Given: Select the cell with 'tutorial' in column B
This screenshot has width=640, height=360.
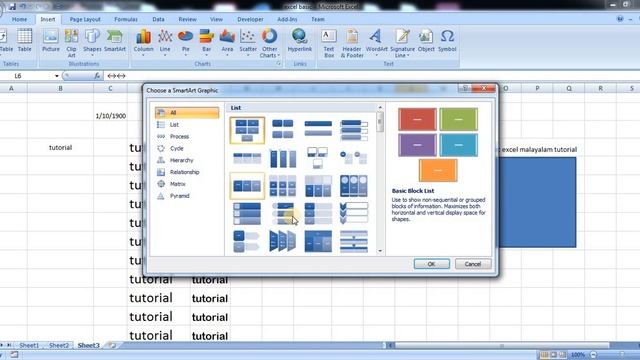Looking at the screenshot, I should pos(60,147).
